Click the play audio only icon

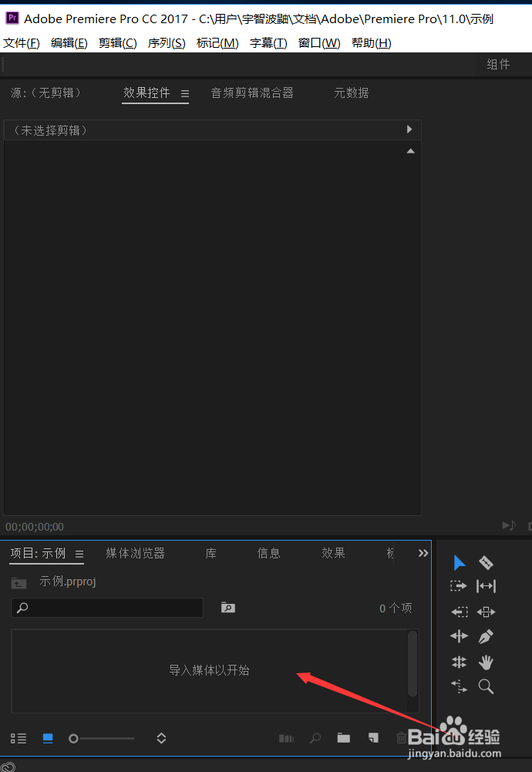coord(509,526)
